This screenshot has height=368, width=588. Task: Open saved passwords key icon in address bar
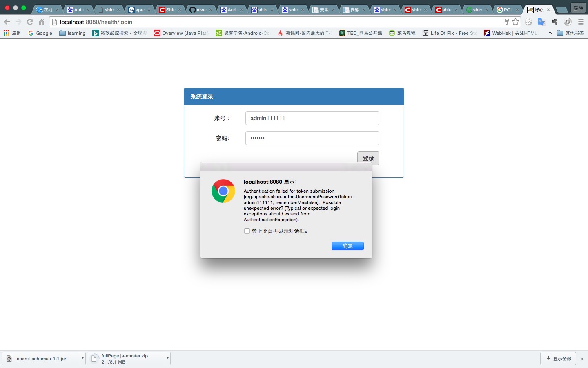click(x=506, y=22)
